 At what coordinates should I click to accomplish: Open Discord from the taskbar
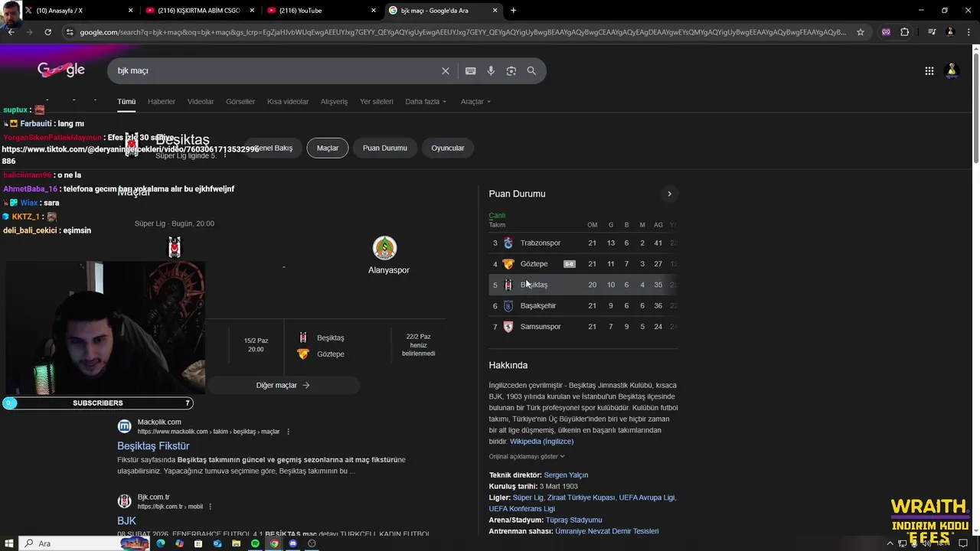(292, 543)
